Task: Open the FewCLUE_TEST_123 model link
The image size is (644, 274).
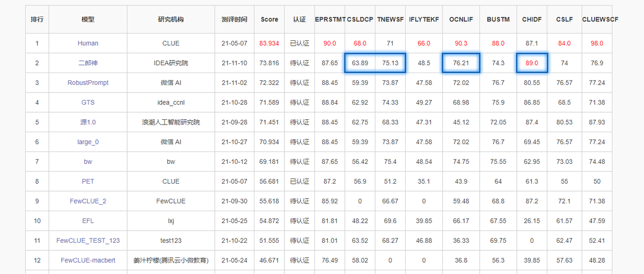Action: 88,241
